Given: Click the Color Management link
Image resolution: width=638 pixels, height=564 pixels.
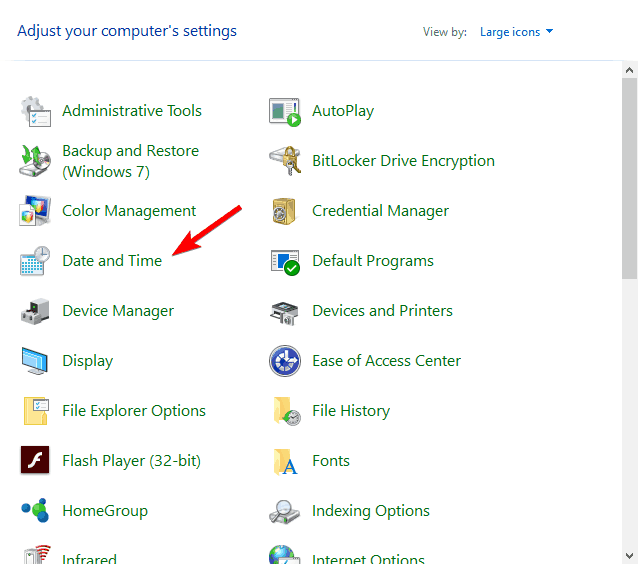Looking at the screenshot, I should pos(129,211).
